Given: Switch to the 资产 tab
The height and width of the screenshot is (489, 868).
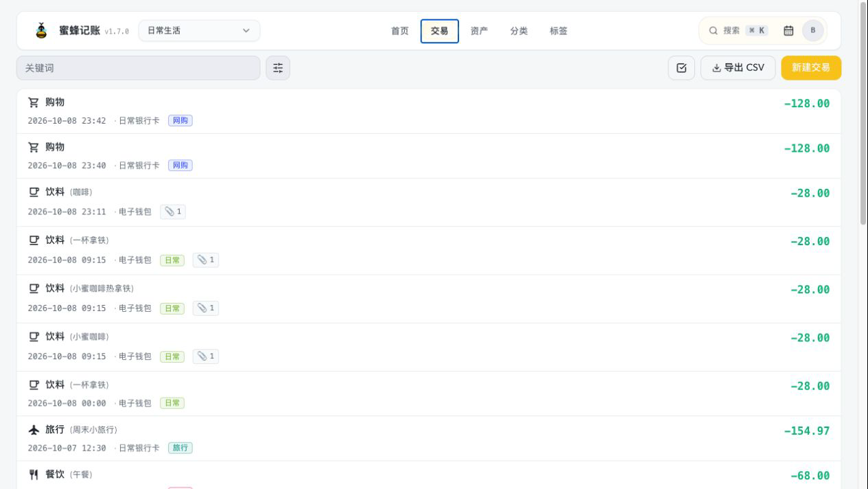Looking at the screenshot, I should (x=480, y=31).
